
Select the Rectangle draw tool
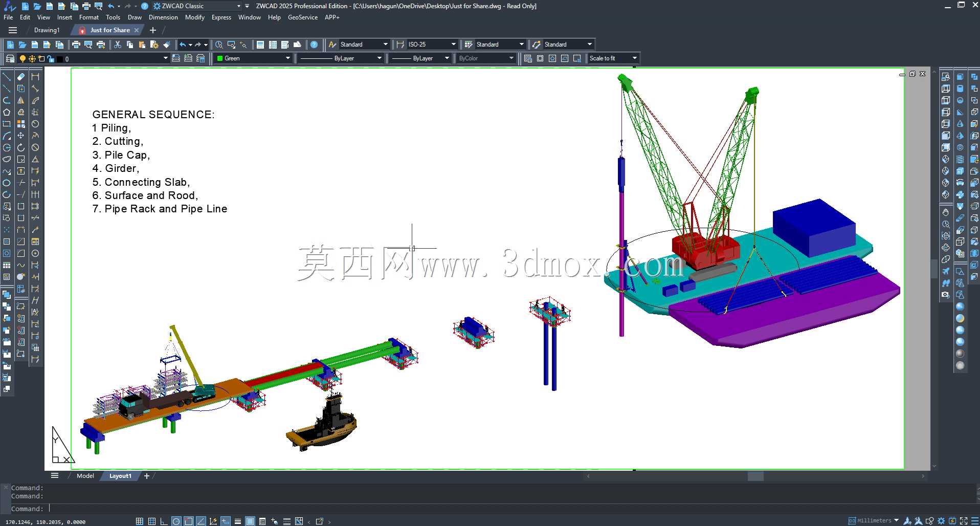(x=7, y=124)
